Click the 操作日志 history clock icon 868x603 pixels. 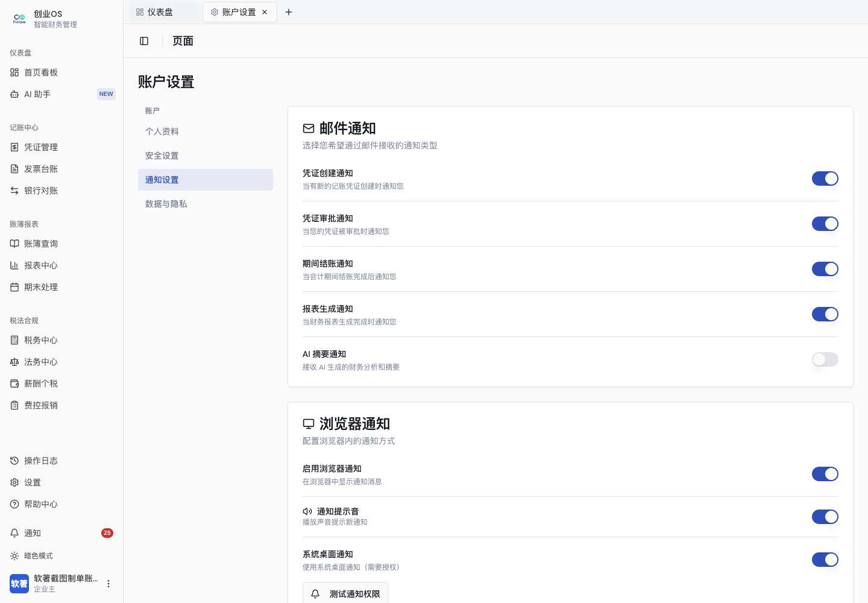pyautogui.click(x=14, y=461)
